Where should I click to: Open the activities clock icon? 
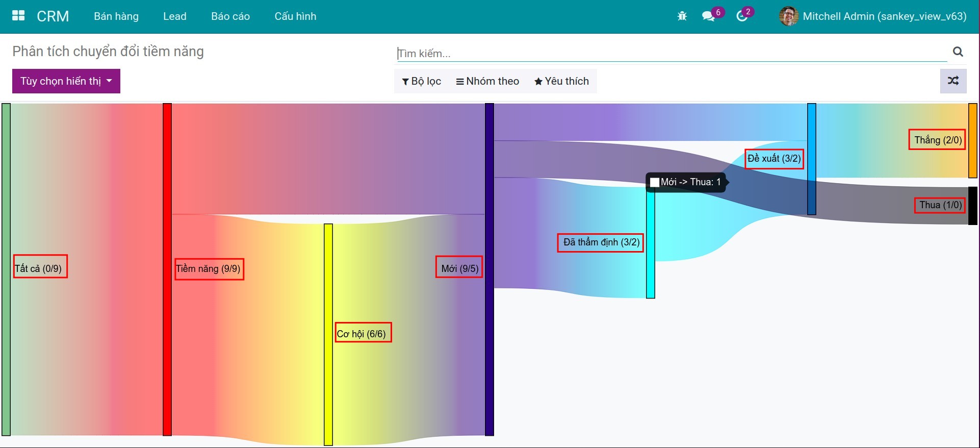pos(742,16)
